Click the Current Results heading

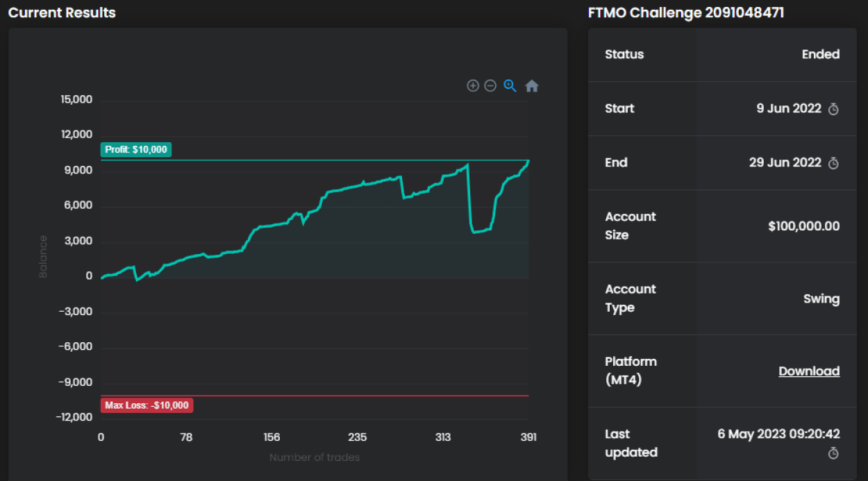click(62, 13)
